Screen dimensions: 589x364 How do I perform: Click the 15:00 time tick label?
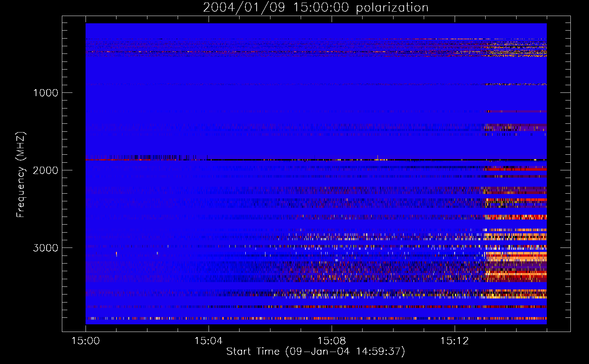(86, 341)
